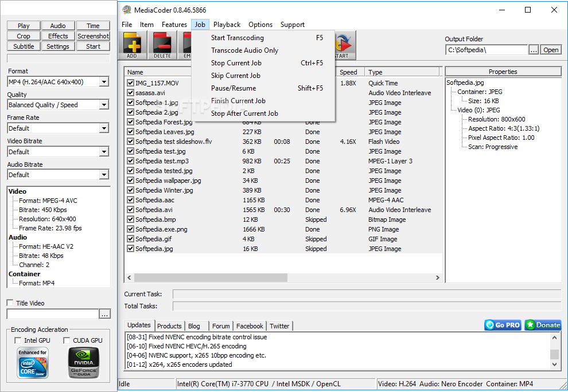Click the Go PRO badge

pyautogui.click(x=503, y=325)
